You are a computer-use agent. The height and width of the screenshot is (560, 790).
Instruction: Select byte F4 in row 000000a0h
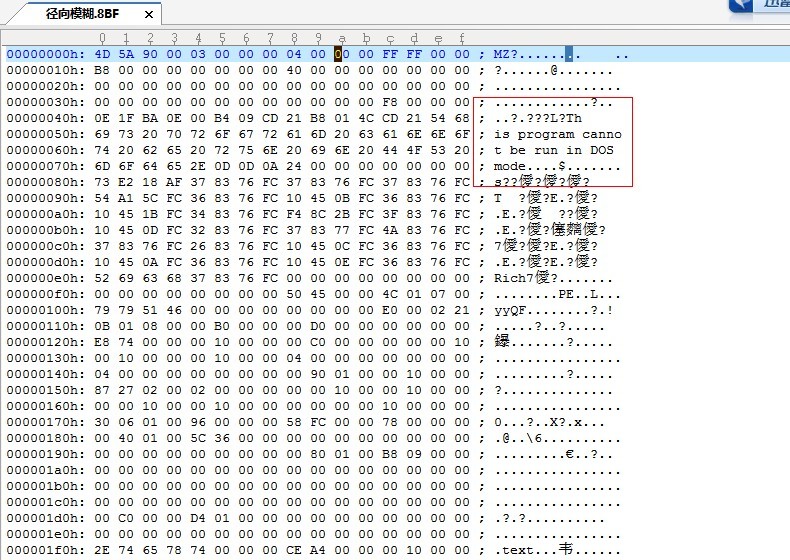294,214
